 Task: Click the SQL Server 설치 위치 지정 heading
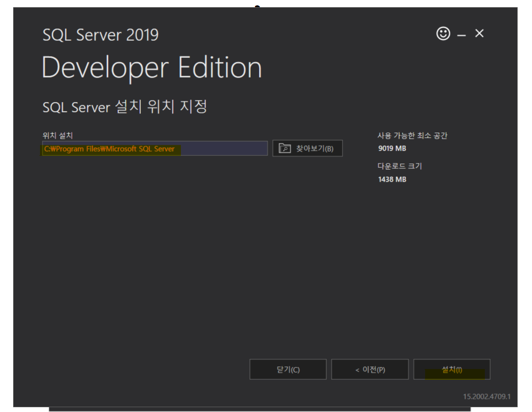(x=125, y=107)
